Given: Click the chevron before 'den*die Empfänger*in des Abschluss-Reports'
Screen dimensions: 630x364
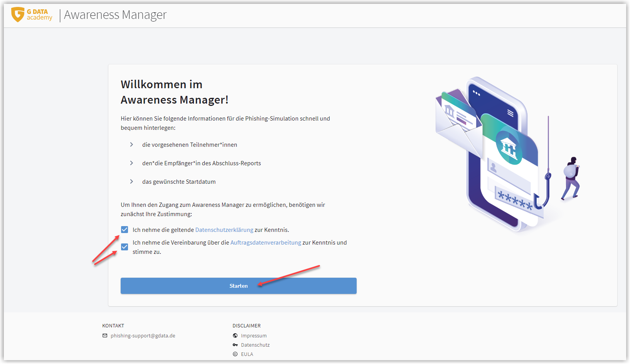Looking at the screenshot, I should [x=131, y=163].
